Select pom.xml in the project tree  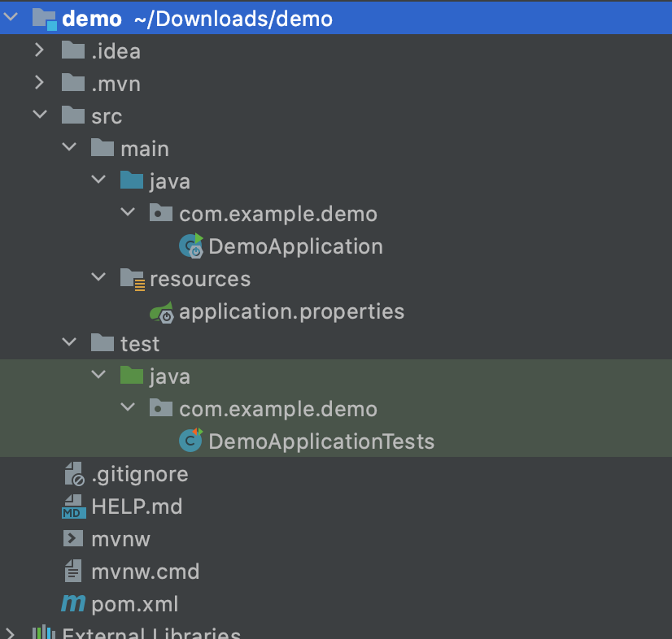tap(134, 604)
